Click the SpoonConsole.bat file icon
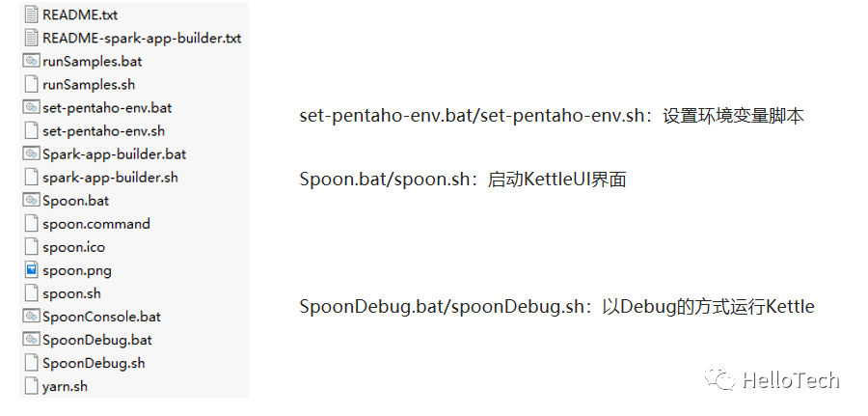The image size is (868, 416). coord(31,317)
